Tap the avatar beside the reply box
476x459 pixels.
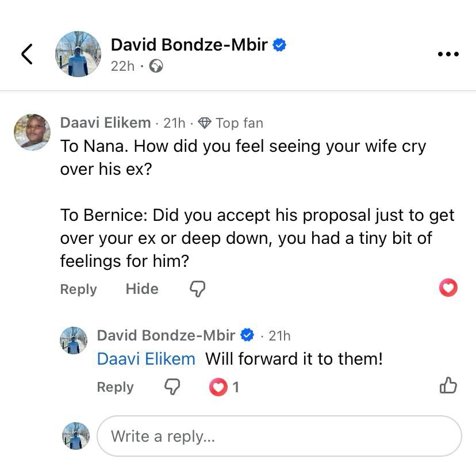[76, 436]
